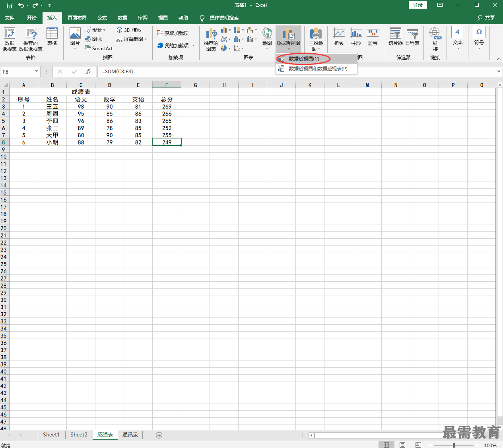Viewport: 503px width, 448px height.
Task: Insert a Timeline (日程表)
Action: [x=412, y=37]
